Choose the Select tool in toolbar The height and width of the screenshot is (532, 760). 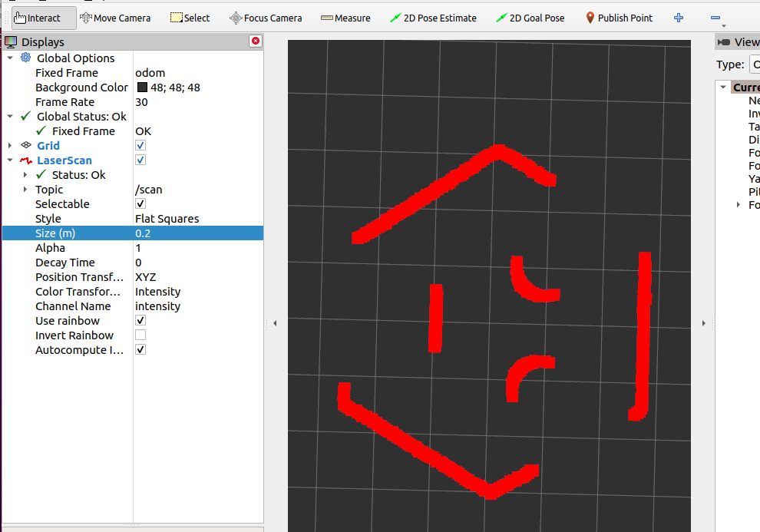point(190,18)
